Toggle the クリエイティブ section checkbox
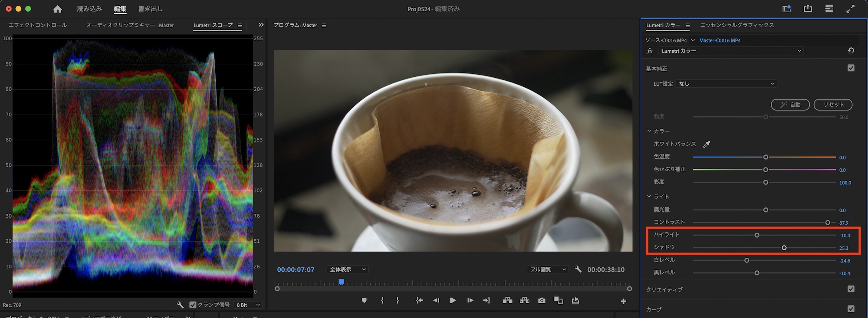The image size is (868, 318). [851, 289]
